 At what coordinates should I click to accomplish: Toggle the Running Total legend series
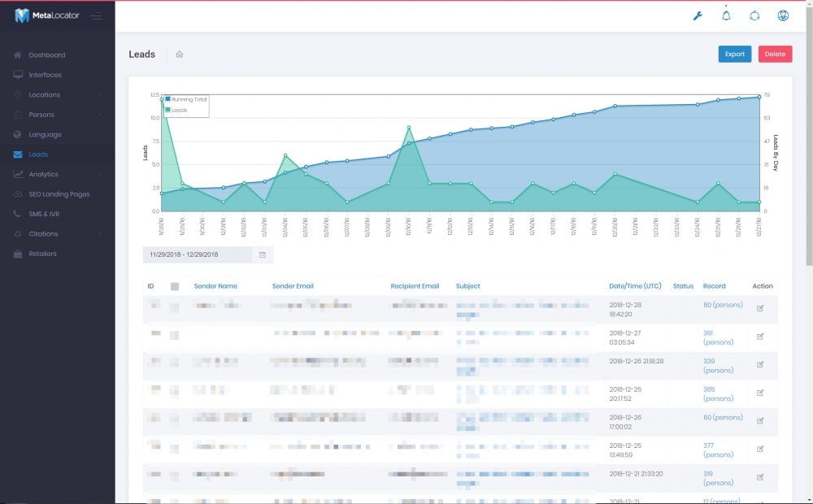point(187,99)
